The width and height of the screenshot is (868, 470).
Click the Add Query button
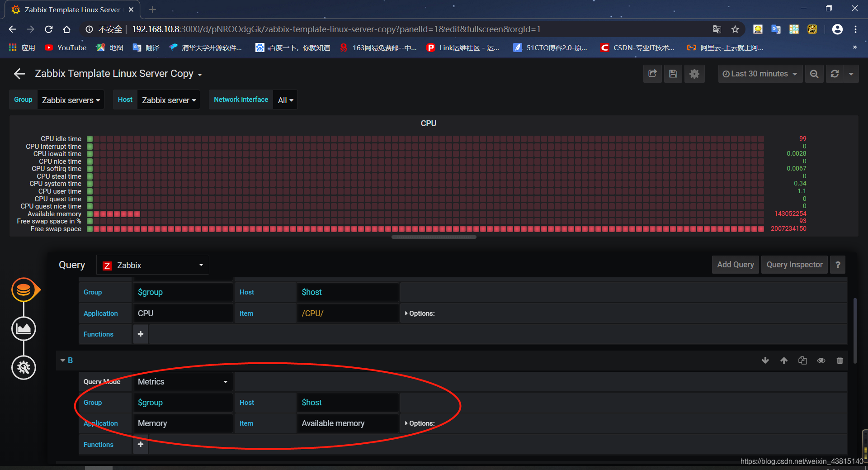point(735,265)
